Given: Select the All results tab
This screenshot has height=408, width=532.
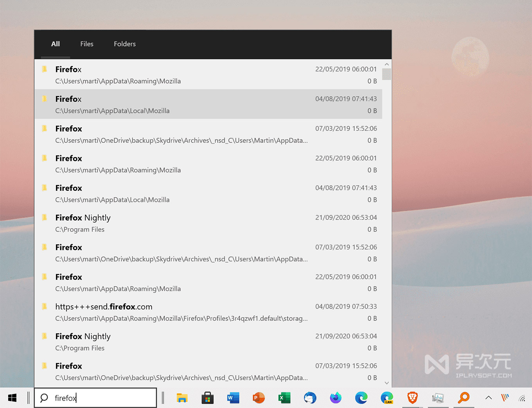Looking at the screenshot, I should (x=55, y=44).
